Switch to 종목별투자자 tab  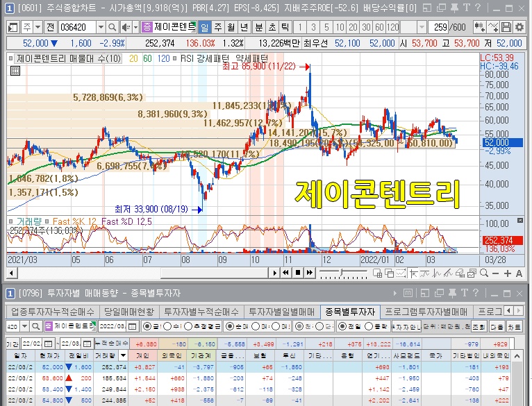(x=350, y=312)
